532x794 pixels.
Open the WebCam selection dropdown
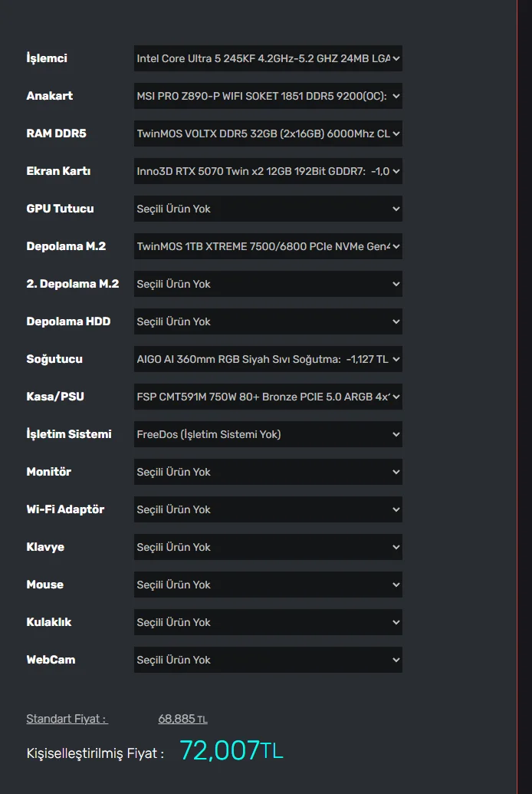coord(268,660)
